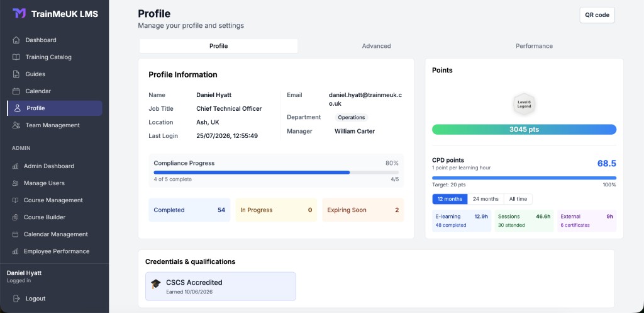Click the Credentials & qualifications heading
The height and width of the screenshot is (313, 644).
[190, 261]
